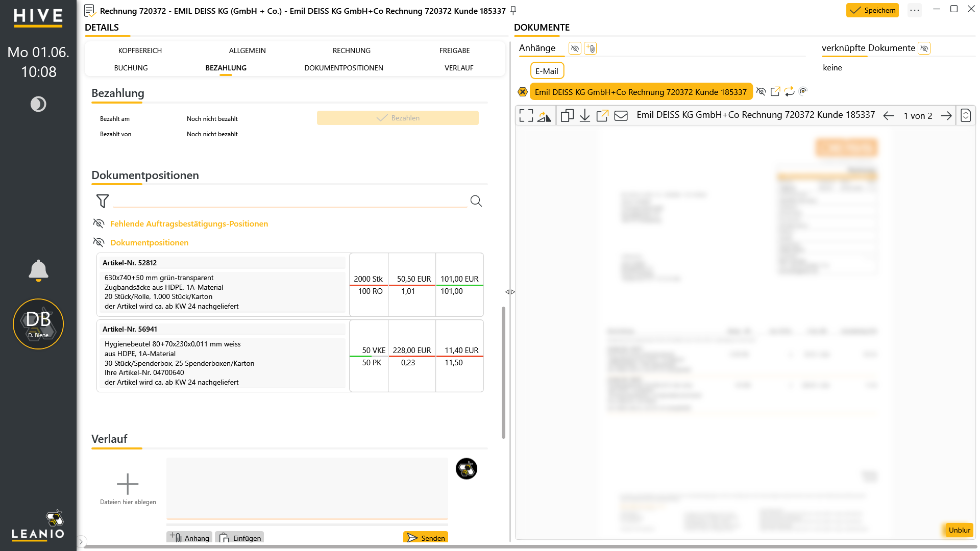Go to next document page arrow
Viewport: 980px width, 551px height.
click(x=946, y=116)
